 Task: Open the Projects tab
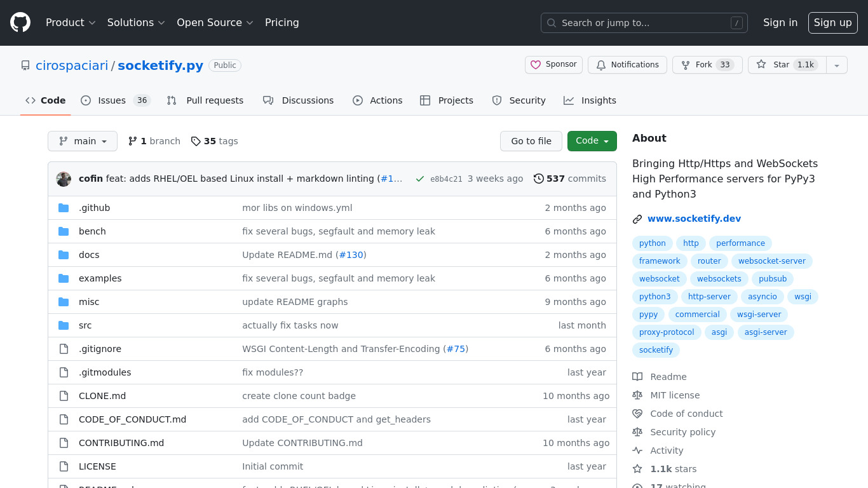coord(447,100)
